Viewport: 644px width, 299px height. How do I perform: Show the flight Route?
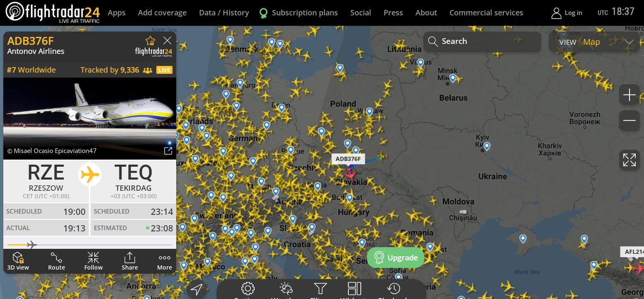point(56,261)
